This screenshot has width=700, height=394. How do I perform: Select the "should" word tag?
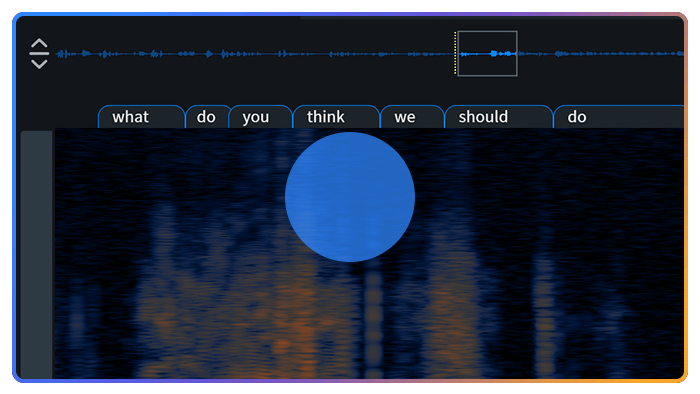tap(499, 117)
